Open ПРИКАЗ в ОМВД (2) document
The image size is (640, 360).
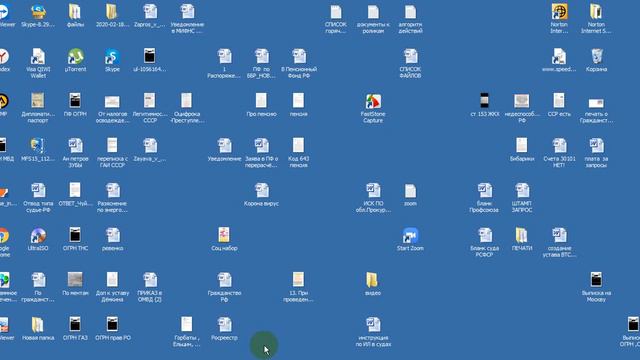coord(150,281)
